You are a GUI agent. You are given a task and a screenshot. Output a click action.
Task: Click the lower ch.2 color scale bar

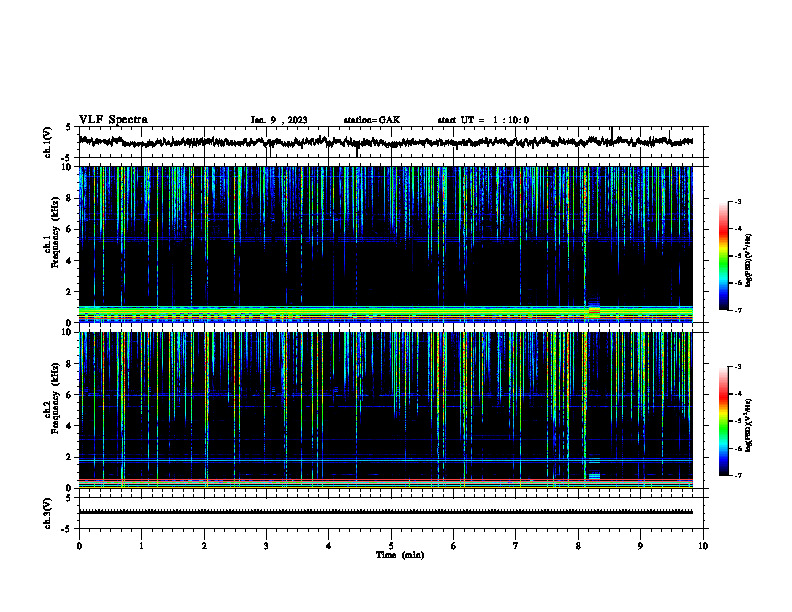723,421
